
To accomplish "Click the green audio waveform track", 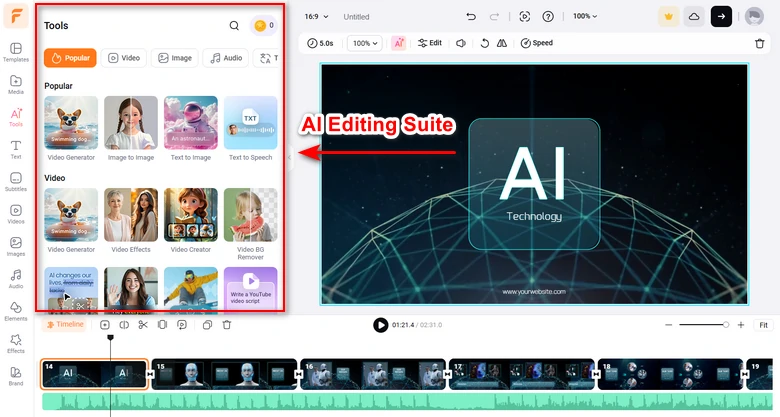I will (x=407, y=402).
